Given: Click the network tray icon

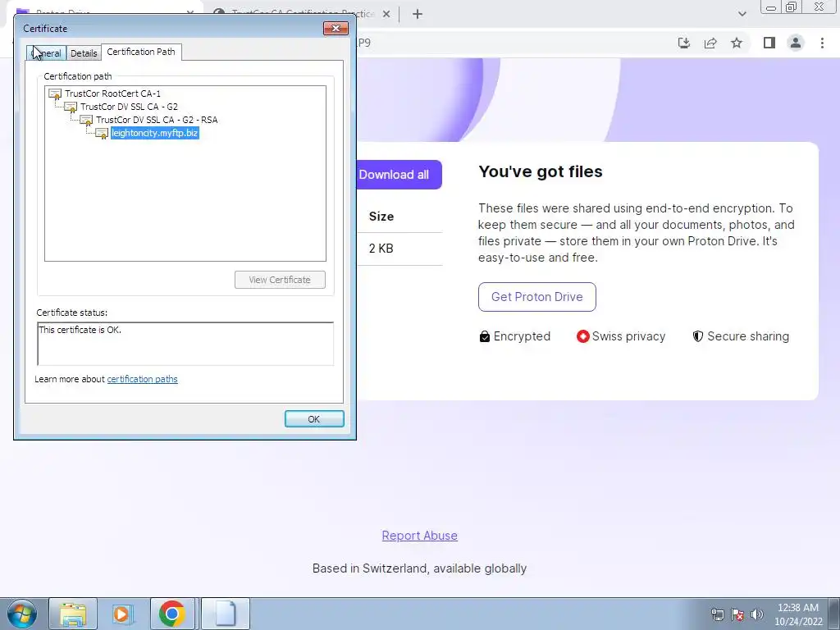Looking at the screenshot, I should tap(717, 614).
